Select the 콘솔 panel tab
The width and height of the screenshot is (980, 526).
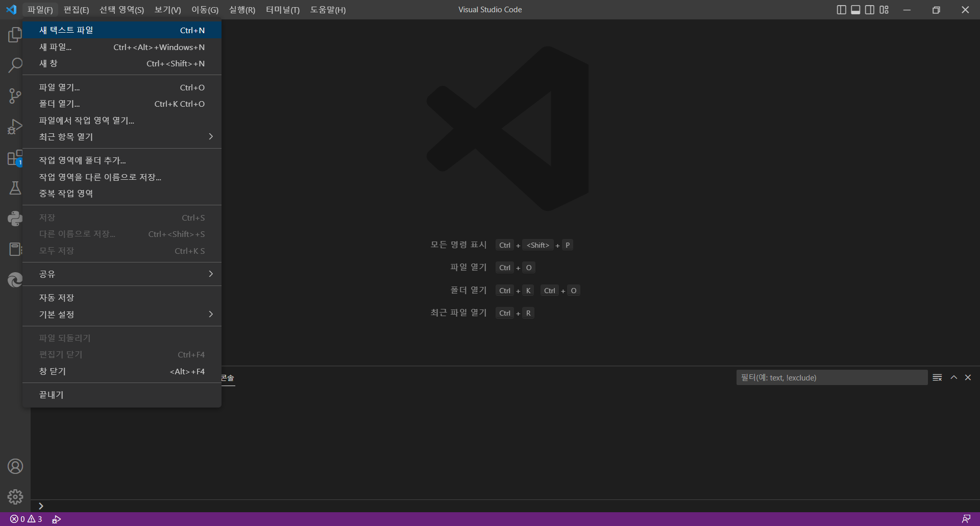[x=228, y=378]
